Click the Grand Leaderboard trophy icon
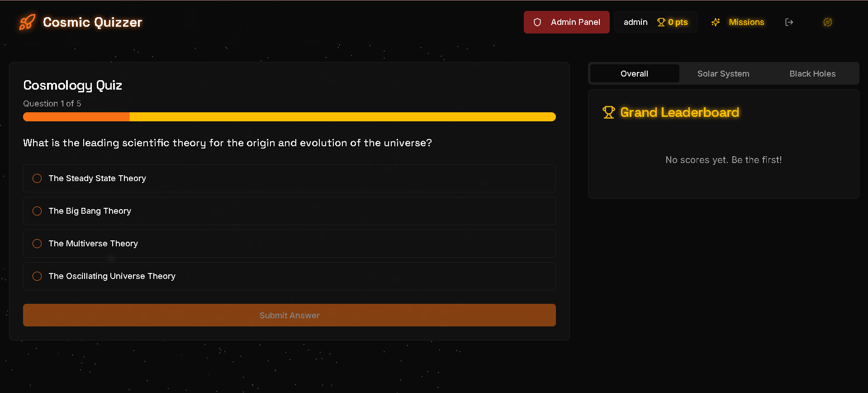 (609, 112)
